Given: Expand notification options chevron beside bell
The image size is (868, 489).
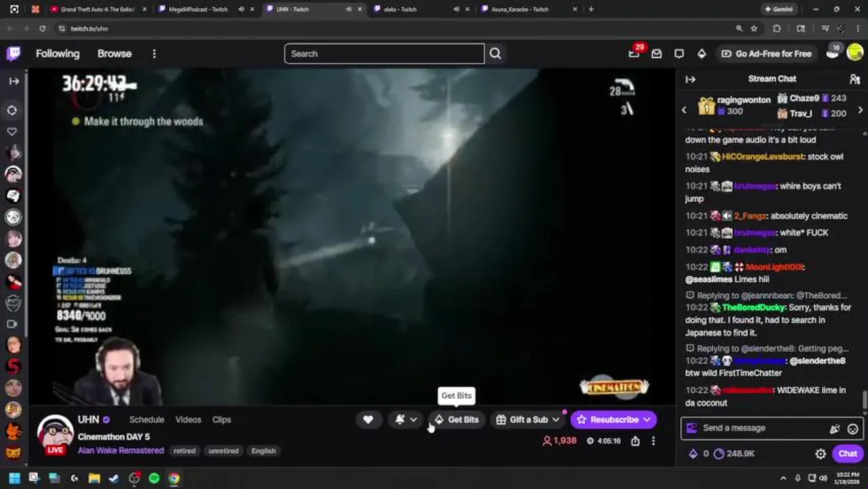Looking at the screenshot, I should click(414, 420).
